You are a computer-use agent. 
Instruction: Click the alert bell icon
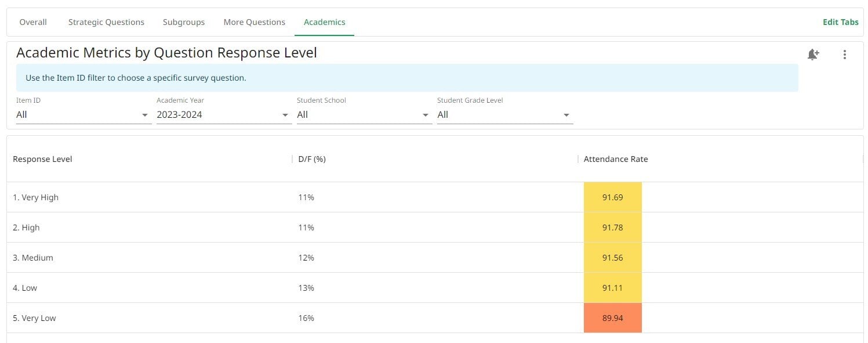click(813, 55)
